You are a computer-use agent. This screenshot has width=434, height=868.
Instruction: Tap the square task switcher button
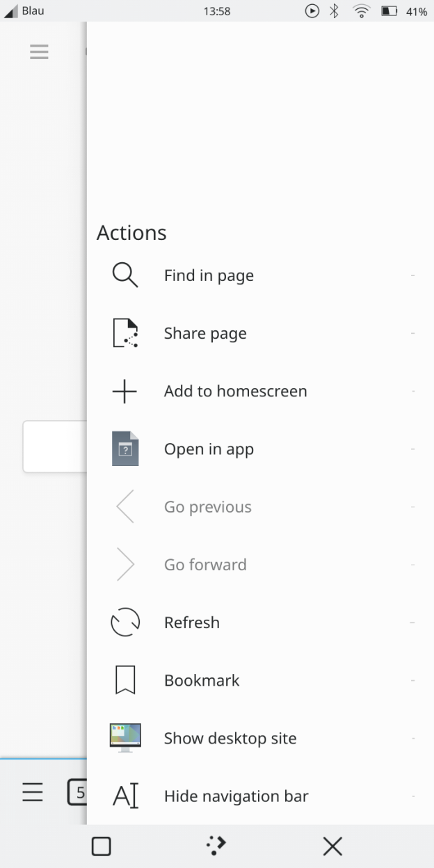pyautogui.click(x=102, y=846)
